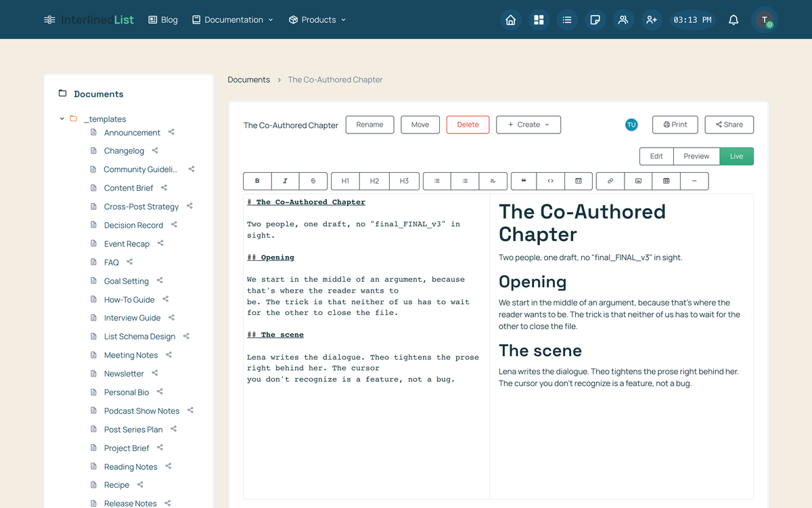Open the Announcement template

(x=132, y=133)
